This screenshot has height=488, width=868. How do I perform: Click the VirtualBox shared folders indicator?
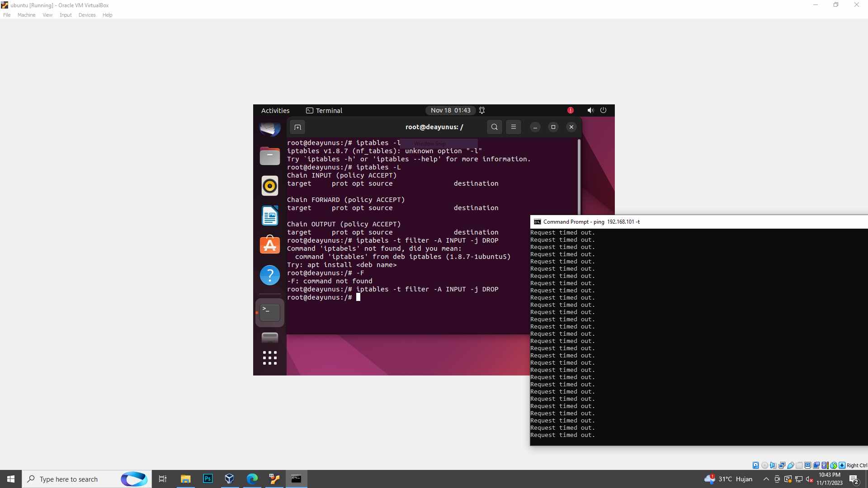pos(799,465)
